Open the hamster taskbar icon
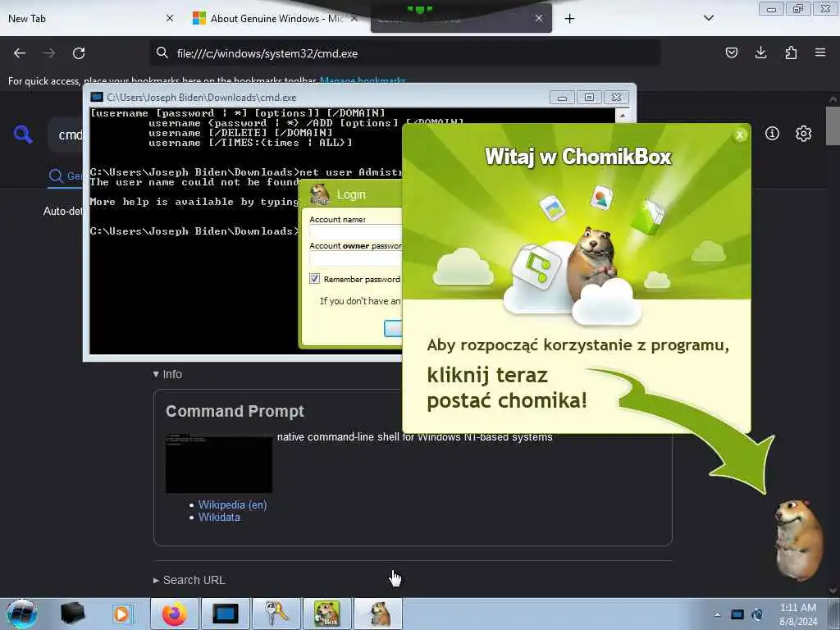The height and width of the screenshot is (630, 840). pyautogui.click(x=378, y=614)
